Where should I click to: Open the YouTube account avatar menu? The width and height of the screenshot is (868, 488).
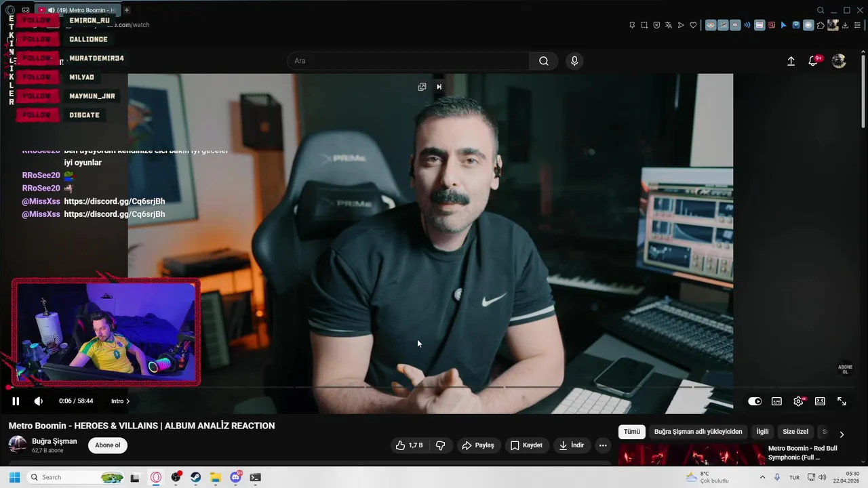[839, 61]
